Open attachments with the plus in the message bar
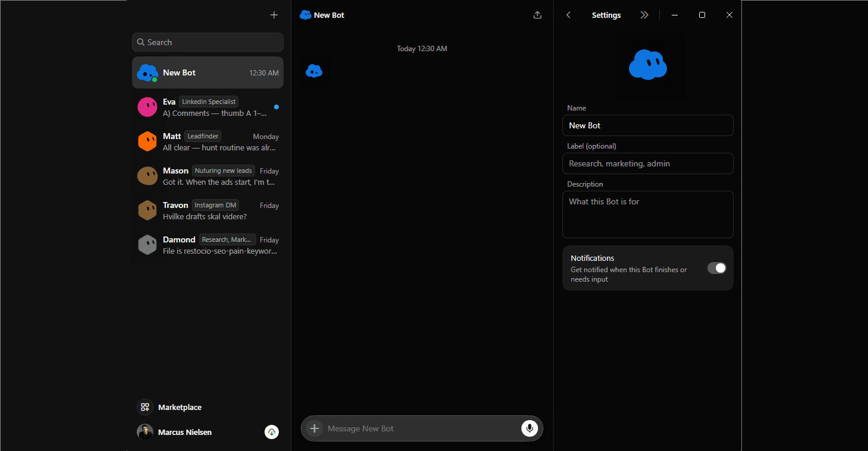Image resolution: width=868 pixels, height=451 pixels. click(x=315, y=428)
